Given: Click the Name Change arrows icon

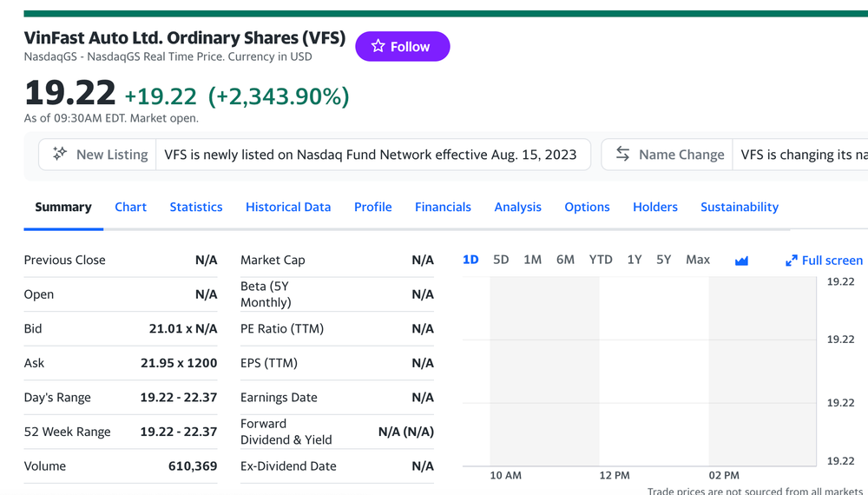Looking at the screenshot, I should click(x=622, y=154).
